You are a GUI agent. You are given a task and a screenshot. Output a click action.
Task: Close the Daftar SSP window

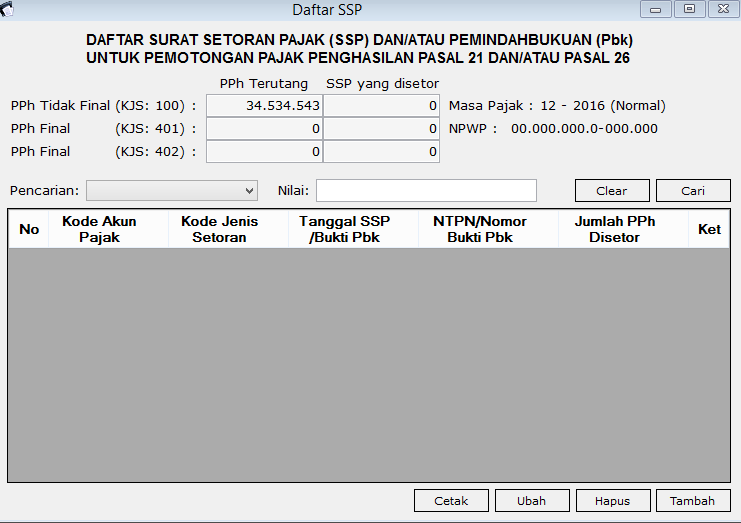(x=724, y=9)
